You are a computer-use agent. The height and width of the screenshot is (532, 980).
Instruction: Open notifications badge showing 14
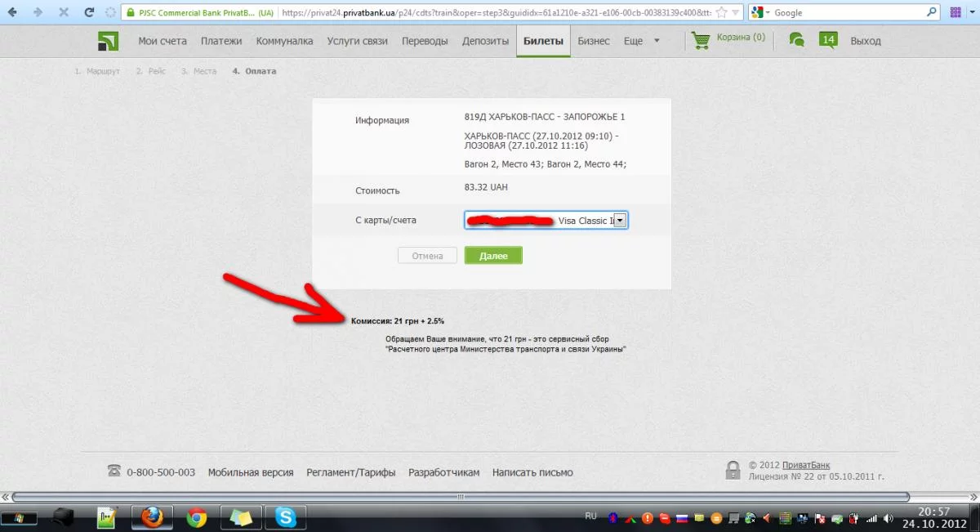point(828,40)
